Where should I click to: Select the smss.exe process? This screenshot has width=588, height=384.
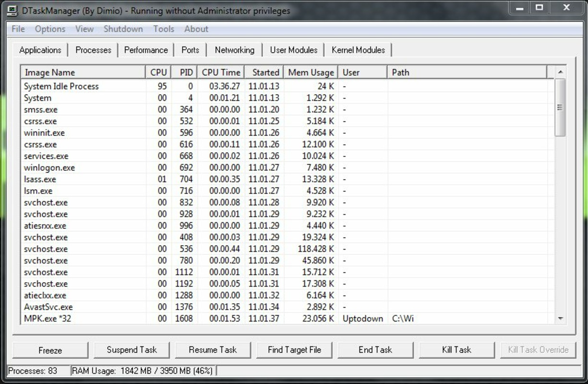coord(287,109)
